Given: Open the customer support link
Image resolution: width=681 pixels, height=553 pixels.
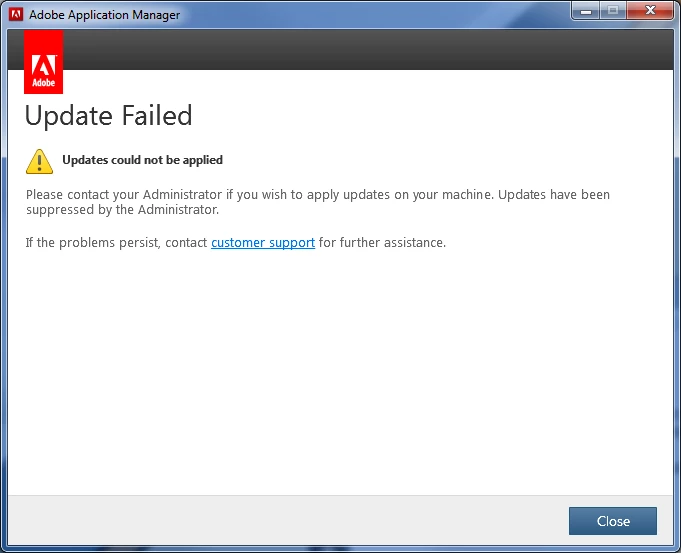Looking at the screenshot, I should coord(263,242).
